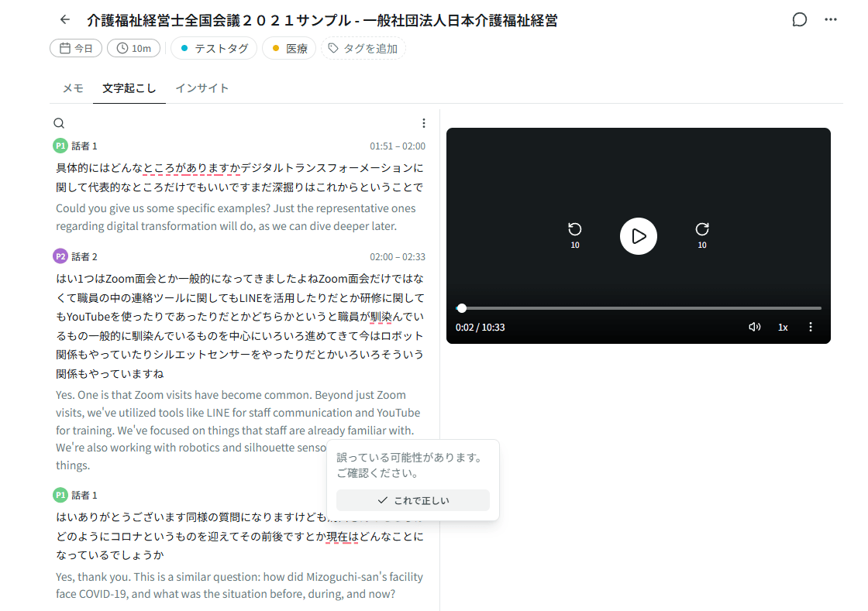Select the テストタグ tag
Viewport: 868px width, 611px height.
(x=214, y=49)
